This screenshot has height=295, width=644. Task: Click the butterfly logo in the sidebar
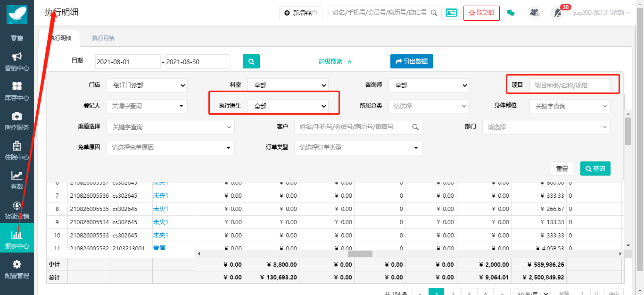[17, 14]
